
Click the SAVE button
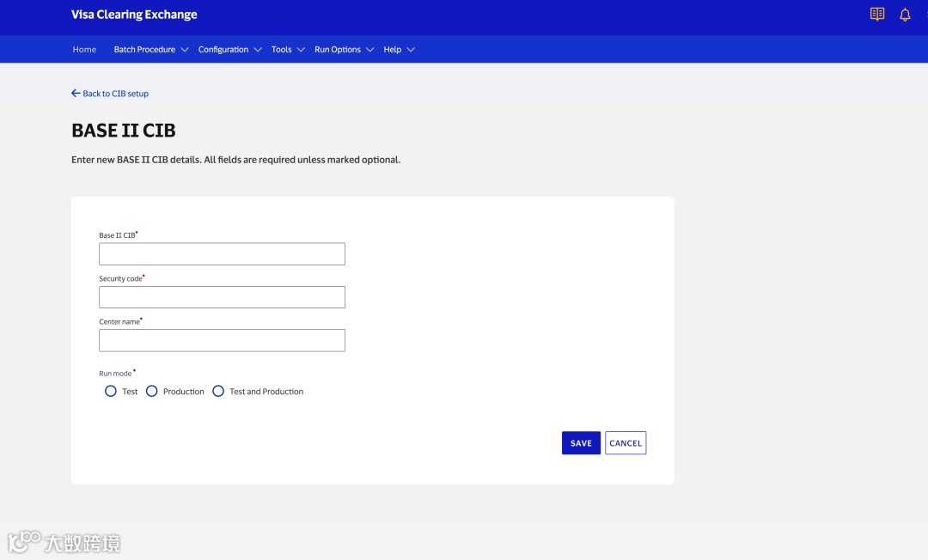click(x=581, y=443)
